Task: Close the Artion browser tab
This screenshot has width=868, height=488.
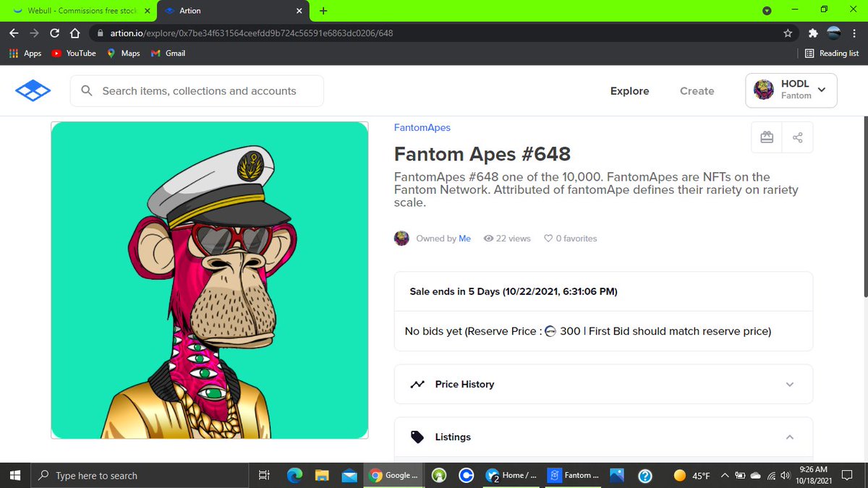Action: 298,11
